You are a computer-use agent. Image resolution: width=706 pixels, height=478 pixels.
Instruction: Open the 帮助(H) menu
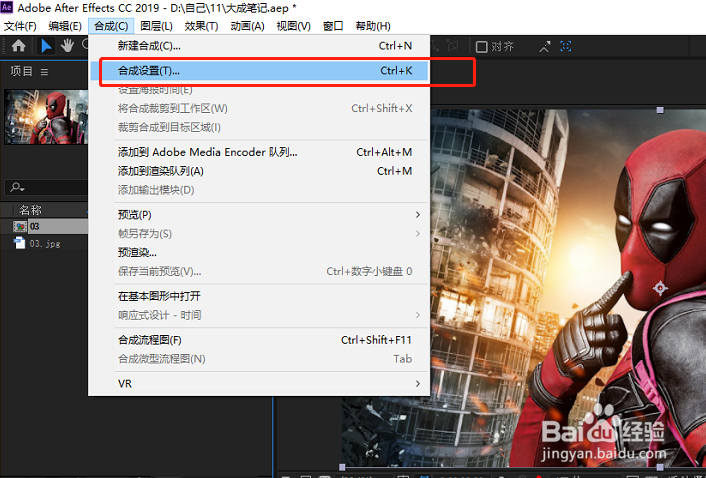pyautogui.click(x=373, y=26)
